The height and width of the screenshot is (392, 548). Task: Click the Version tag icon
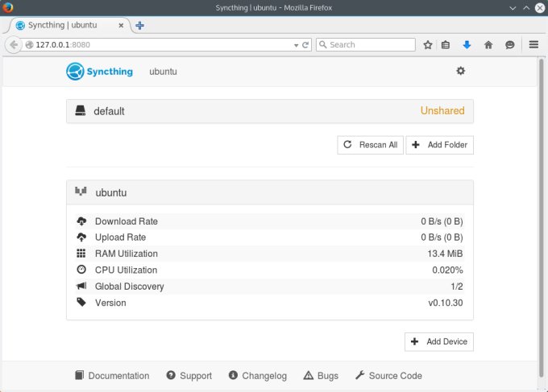[81, 302]
